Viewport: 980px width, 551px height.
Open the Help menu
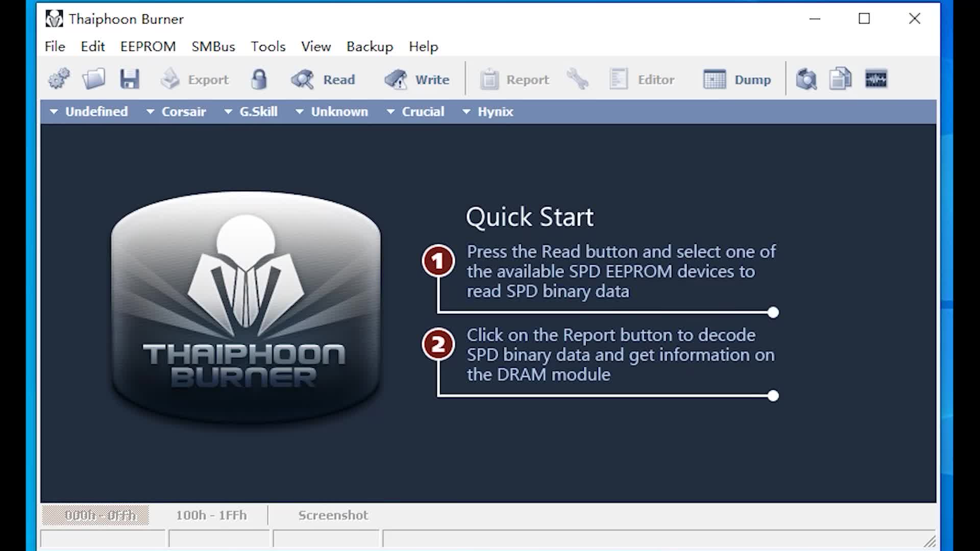[424, 46]
